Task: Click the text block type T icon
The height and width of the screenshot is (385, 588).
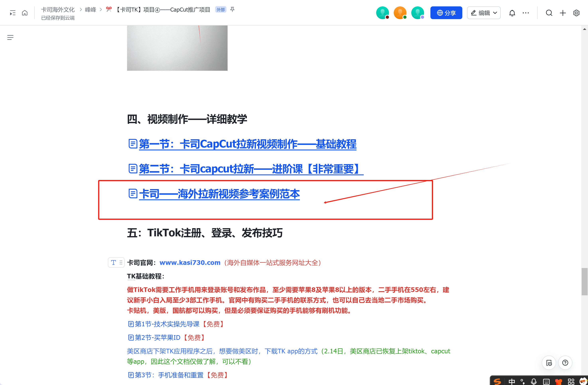Action: pos(113,262)
